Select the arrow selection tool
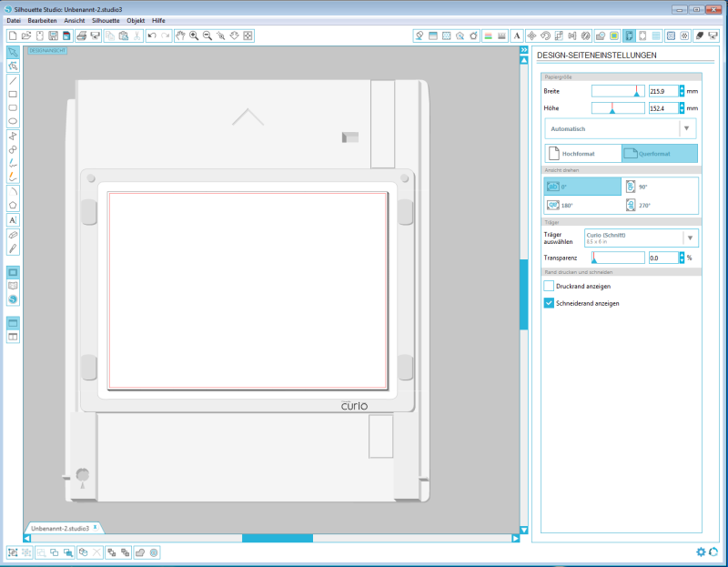Screen dimensions: 728x567 point(13,52)
